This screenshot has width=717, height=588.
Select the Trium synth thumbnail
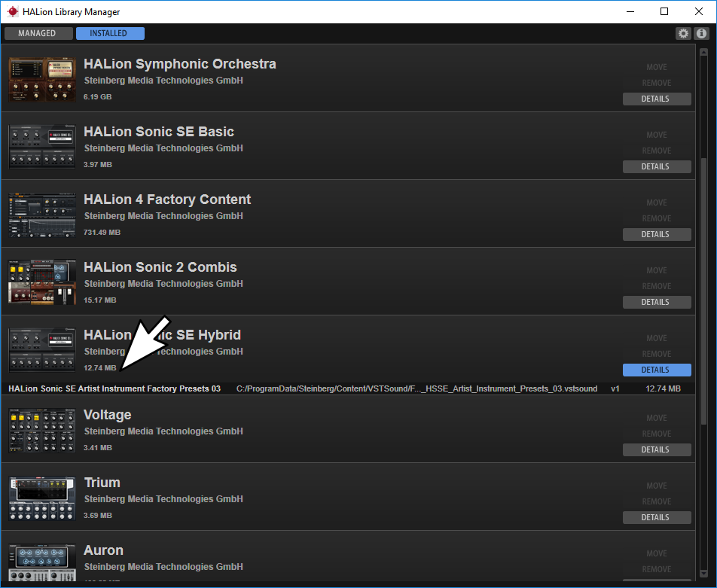pyautogui.click(x=42, y=498)
